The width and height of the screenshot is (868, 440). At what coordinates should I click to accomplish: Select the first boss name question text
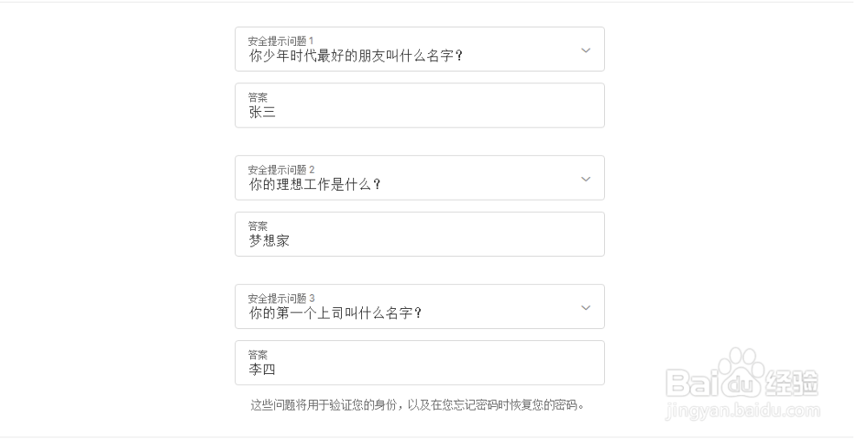pyautogui.click(x=336, y=312)
